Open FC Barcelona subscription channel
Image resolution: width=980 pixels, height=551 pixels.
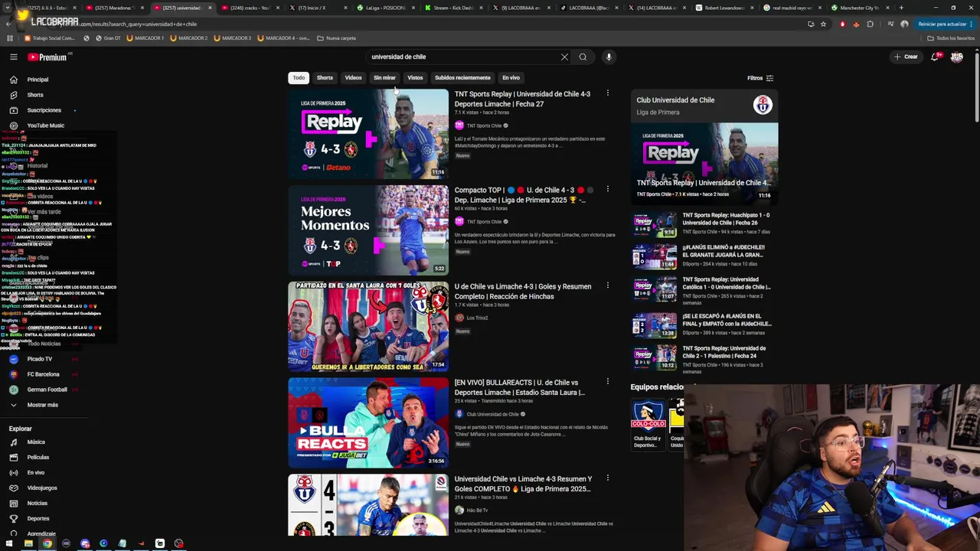[x=43, y=374]
